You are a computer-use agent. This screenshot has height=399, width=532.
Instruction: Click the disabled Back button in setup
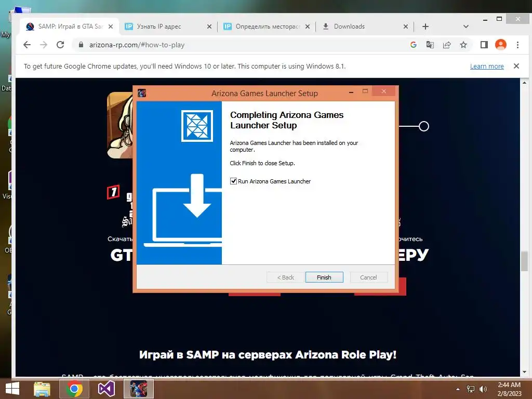coord(285,277)
